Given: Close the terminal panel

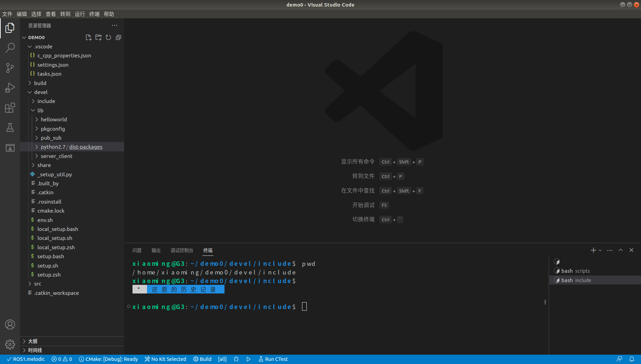Looking at the screenshot, I should (x=631, y=250).
